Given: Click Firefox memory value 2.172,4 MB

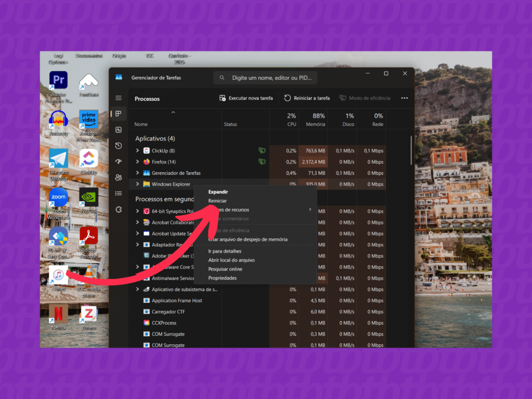Looking at the screenshot, I should point(313,162).
